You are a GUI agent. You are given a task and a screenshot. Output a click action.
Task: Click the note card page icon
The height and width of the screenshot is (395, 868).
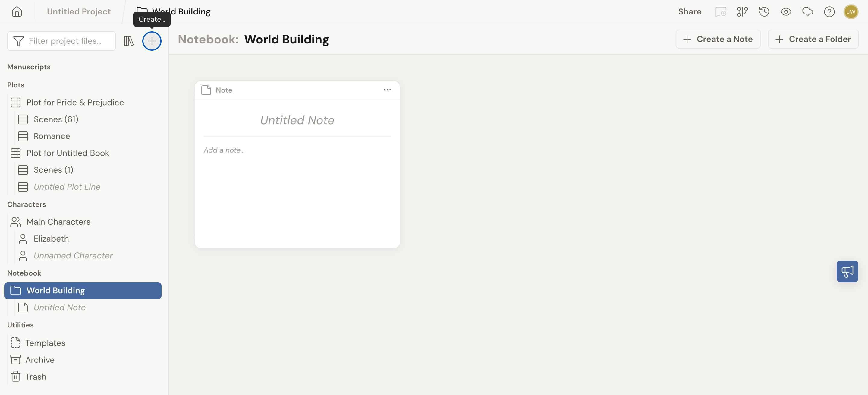point(206,90)
